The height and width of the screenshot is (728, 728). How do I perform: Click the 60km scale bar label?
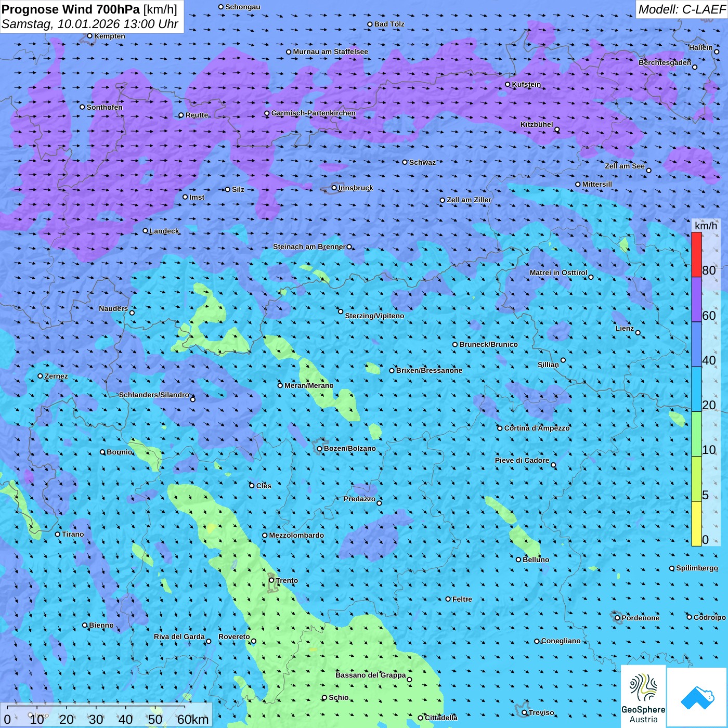point(192,719)
